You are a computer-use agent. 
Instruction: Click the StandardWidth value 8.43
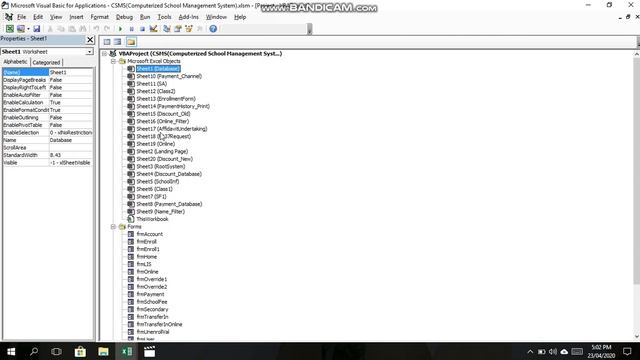tap(71, 155)
